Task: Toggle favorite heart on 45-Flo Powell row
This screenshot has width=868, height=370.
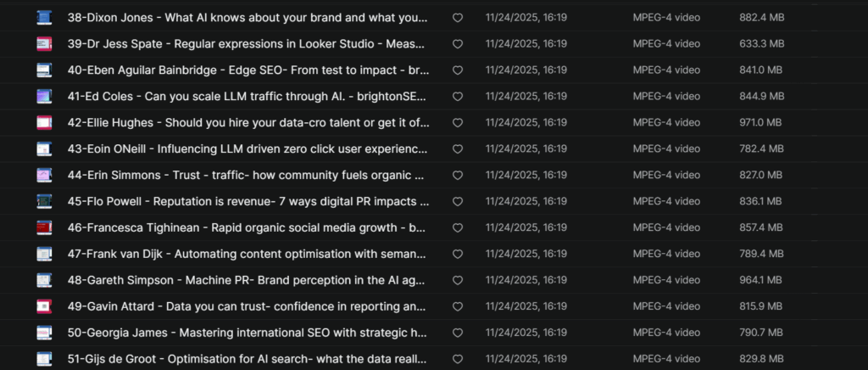Action: [458, 201]
